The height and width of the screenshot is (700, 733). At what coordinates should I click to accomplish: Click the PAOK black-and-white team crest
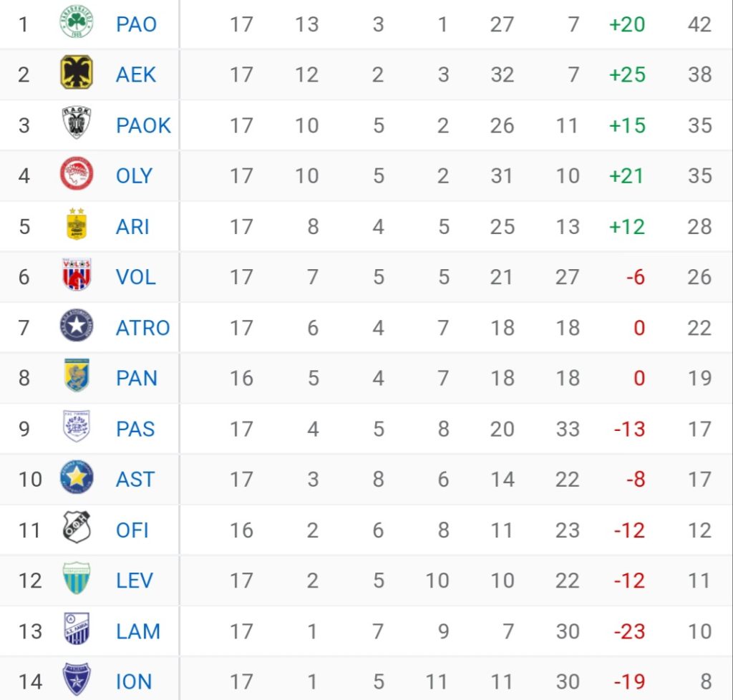click(x=76, y=122)
